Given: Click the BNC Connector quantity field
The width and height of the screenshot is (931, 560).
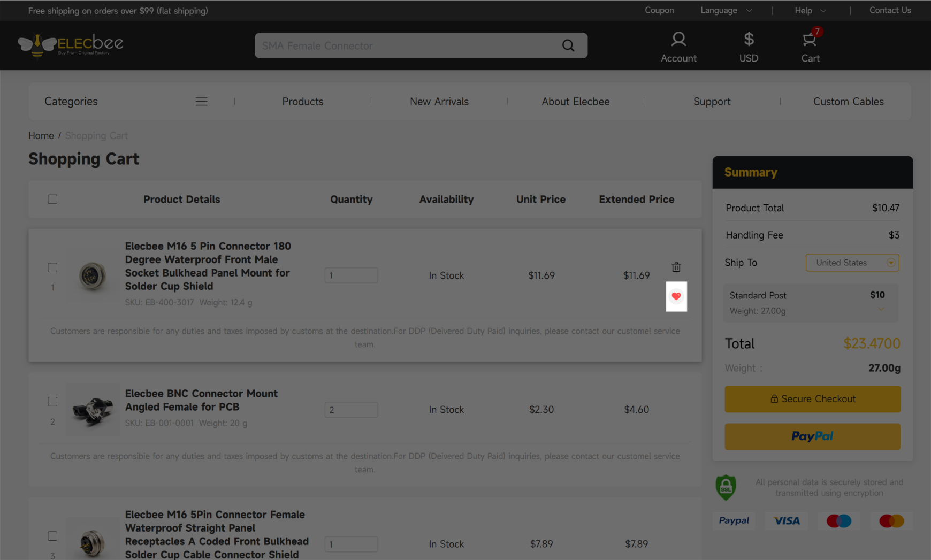Looking at the screenshot, I should 351,410.
